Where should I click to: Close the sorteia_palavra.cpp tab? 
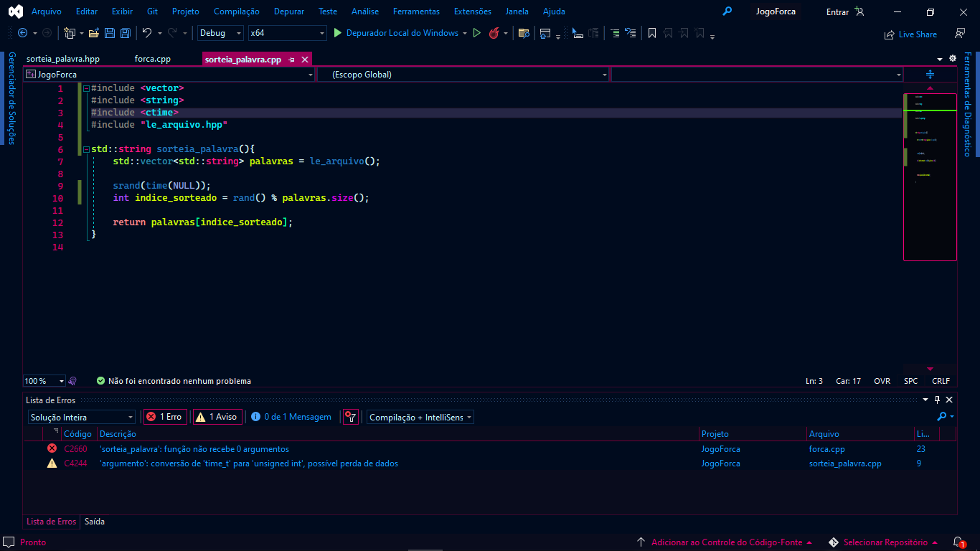(305, 60)
